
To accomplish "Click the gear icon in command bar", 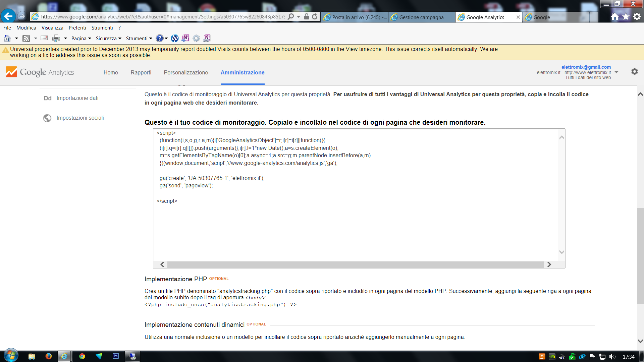I will (x=196, y=38).
